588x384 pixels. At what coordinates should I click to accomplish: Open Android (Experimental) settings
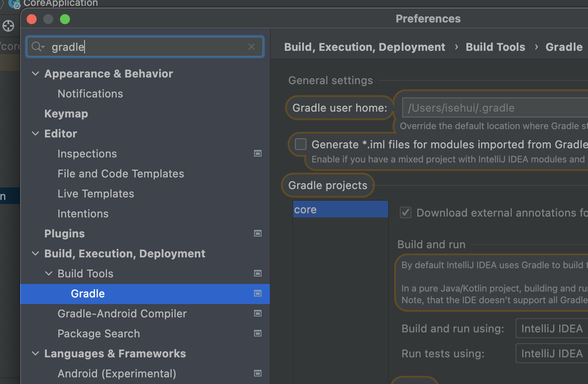tap(117, 374)
